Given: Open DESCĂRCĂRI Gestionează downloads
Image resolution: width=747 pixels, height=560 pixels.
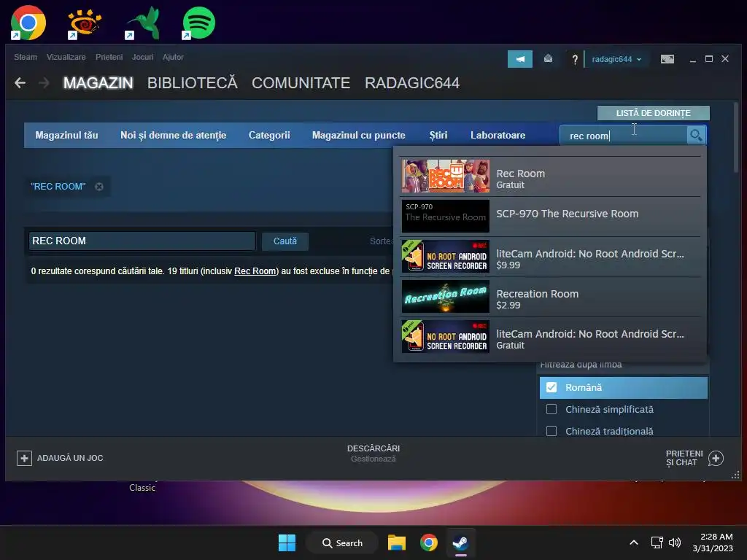Looking at the screenshot, I should click(x=373, y=454).
